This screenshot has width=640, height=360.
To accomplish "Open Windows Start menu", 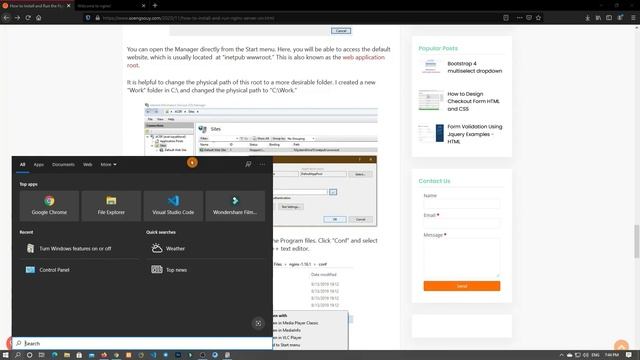I will (6, 355).
